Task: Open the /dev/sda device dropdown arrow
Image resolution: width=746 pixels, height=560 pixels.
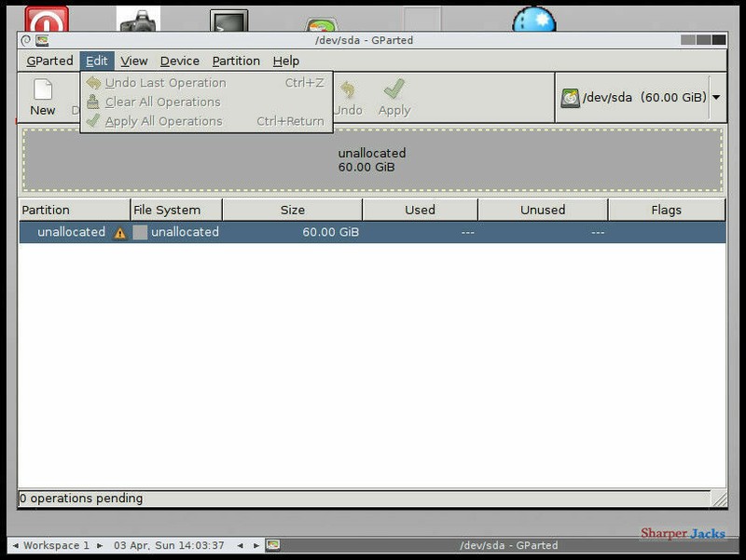Action: [716, 98]
